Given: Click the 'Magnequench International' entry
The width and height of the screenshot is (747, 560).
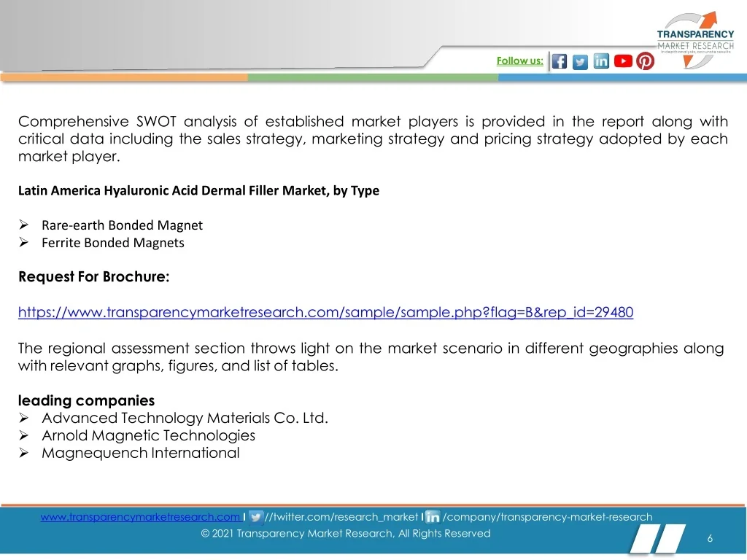Looking at the screenshot, I should (140, 453).
